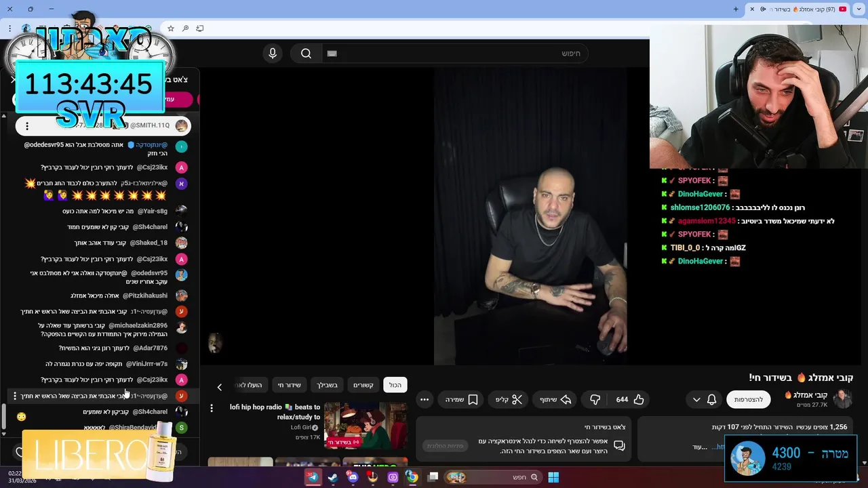The image size is (868, 488).
Task: Open Task View on the taskbar
Action: pyautogui.click(x=433, y=477)
